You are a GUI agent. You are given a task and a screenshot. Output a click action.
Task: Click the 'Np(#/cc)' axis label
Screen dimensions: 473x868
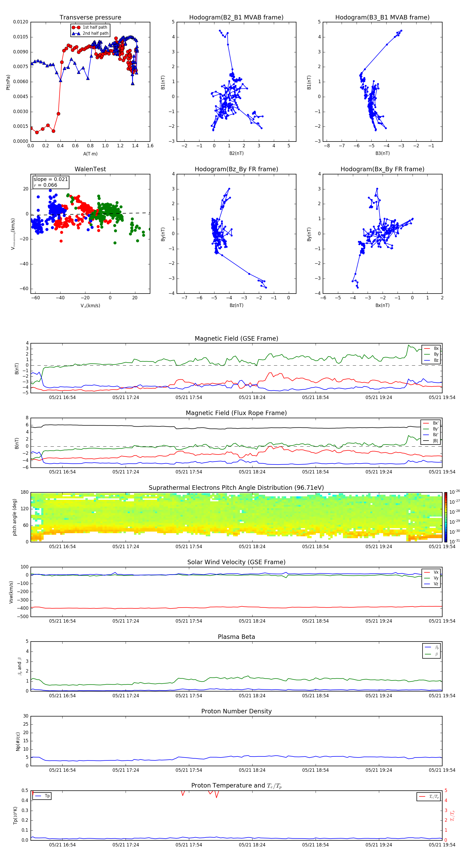pyautogui.click(x=18, y=741)
